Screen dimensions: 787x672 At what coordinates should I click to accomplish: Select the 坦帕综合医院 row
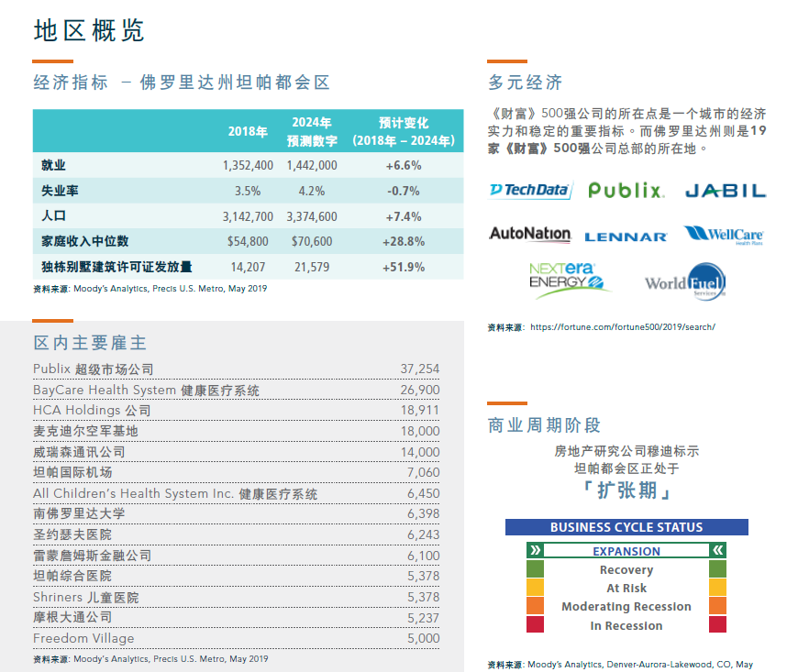pos(236,576)
